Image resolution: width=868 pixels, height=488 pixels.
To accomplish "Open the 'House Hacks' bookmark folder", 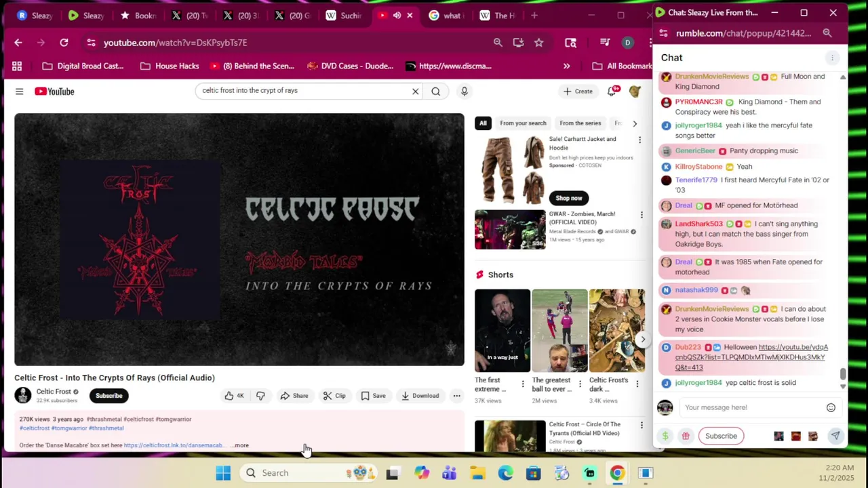I will coord(170,66).
